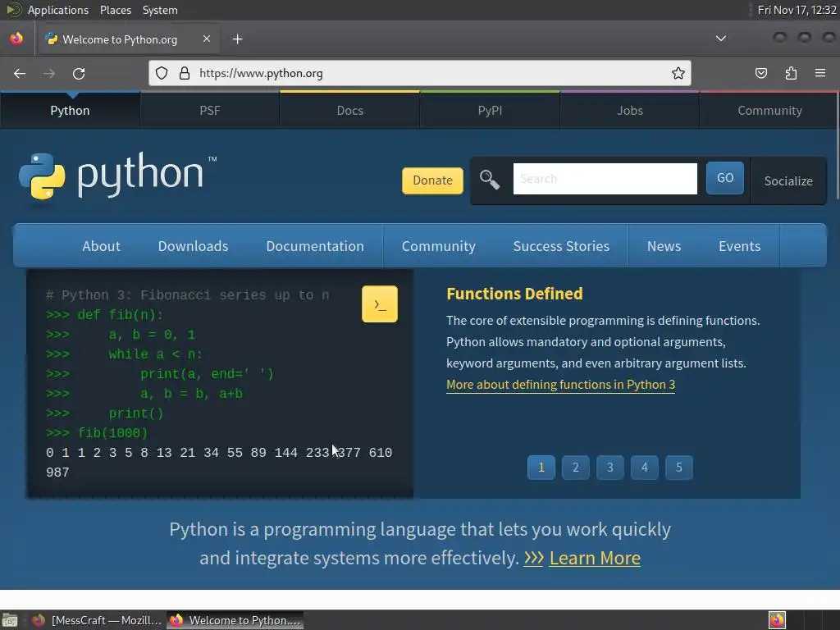Open the About menu

[101, 246]
